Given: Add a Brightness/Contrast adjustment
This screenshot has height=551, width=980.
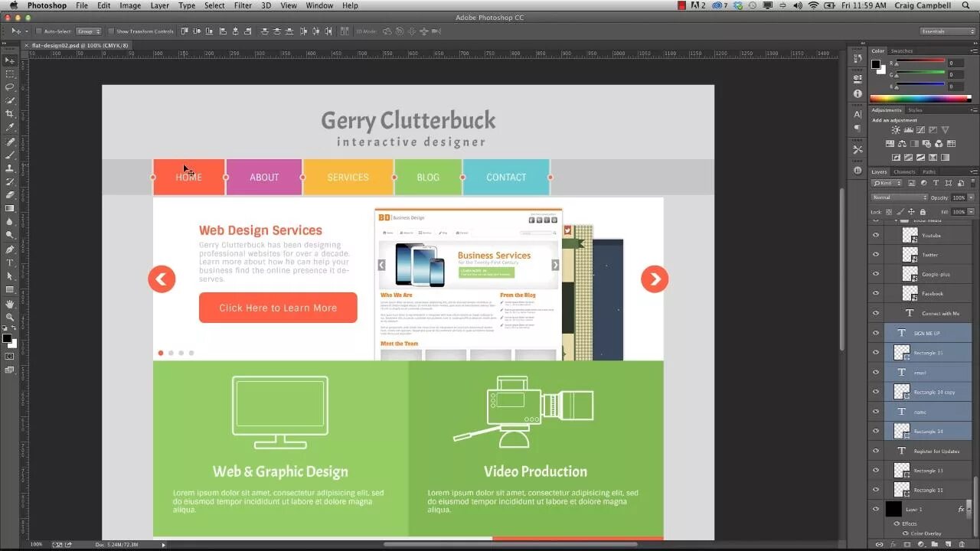Looking at the screenshot, I should pos(896,130).
